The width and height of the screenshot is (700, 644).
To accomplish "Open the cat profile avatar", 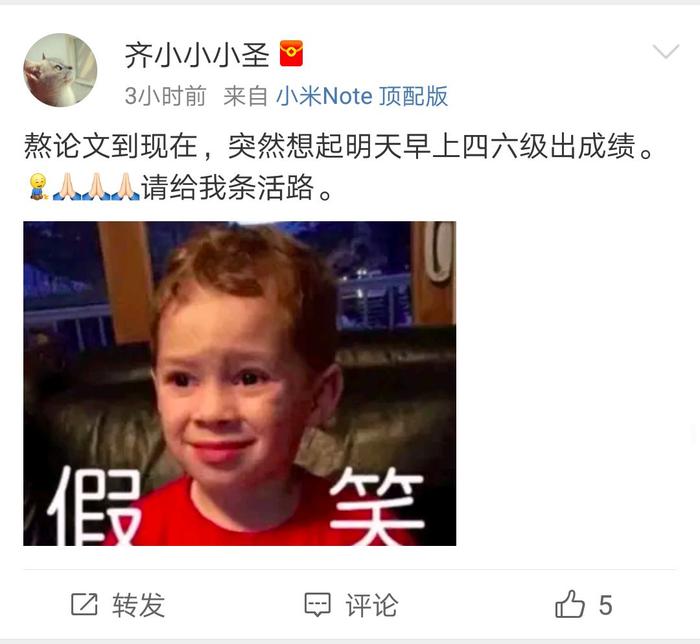I will pyautogui.click(x=60, y=70).
